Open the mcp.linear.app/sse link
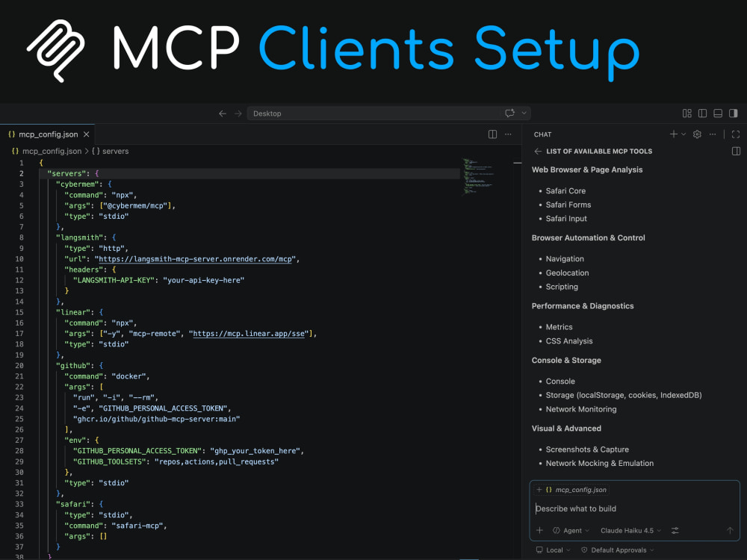Viewport: 747px width, 560px height. [x=249, y=333]
